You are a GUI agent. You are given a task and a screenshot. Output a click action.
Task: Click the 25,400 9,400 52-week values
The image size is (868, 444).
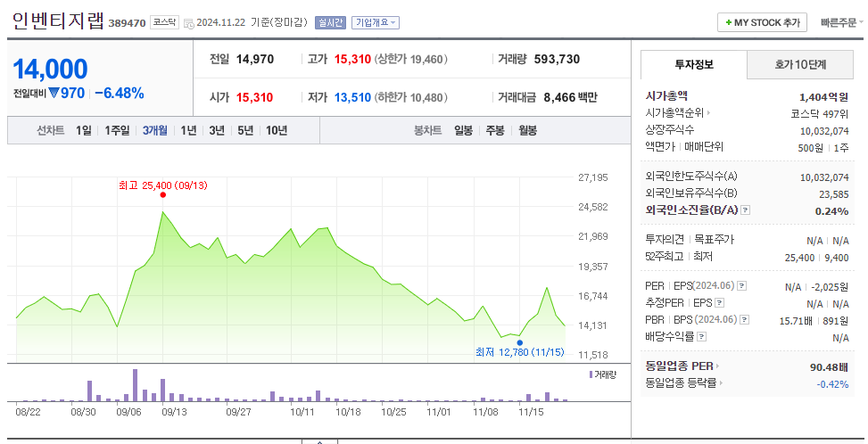coord(816,258)
